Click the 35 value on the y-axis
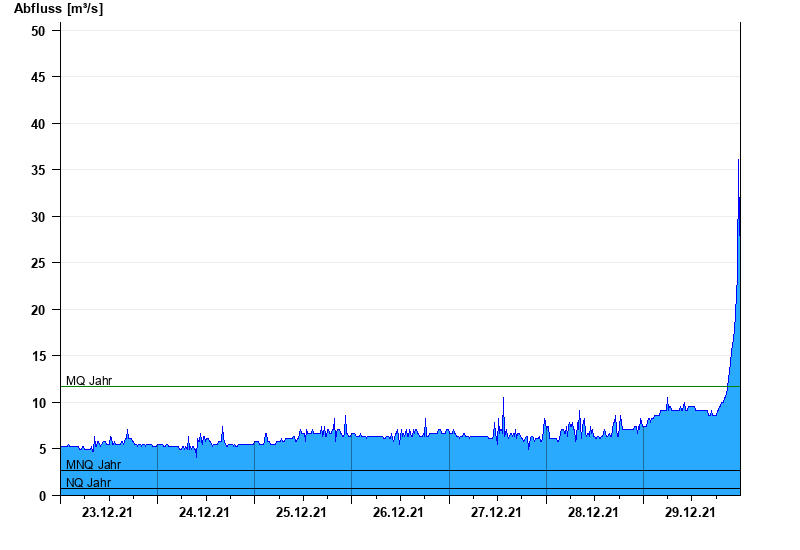Image resolution: width=800 pixels, height=550 pixels. click(x=39, y=170)
